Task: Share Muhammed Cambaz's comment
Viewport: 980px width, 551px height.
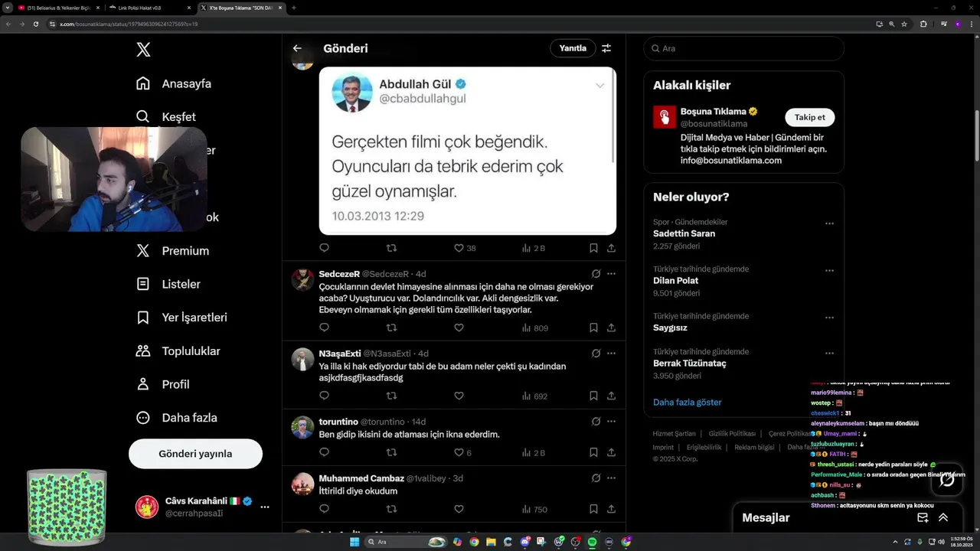Action: tap(611, 509)
